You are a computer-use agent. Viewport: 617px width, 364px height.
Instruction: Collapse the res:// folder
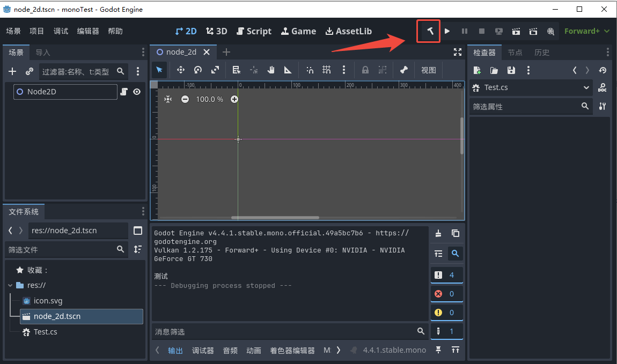10,285
